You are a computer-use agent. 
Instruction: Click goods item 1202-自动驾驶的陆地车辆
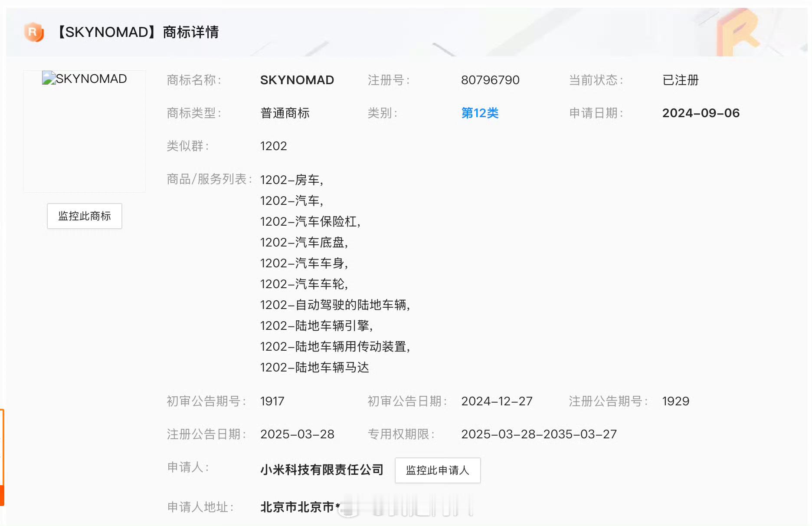coord(335,305)
